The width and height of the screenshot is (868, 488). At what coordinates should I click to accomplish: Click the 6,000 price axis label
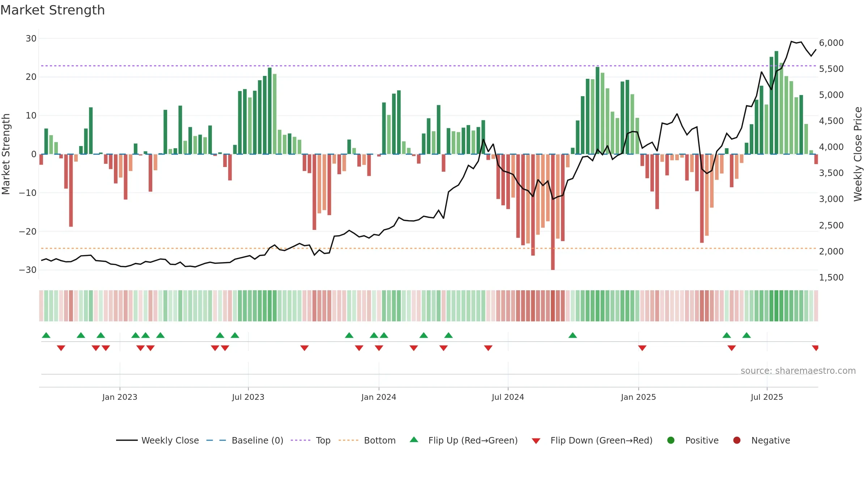[831, 43]
